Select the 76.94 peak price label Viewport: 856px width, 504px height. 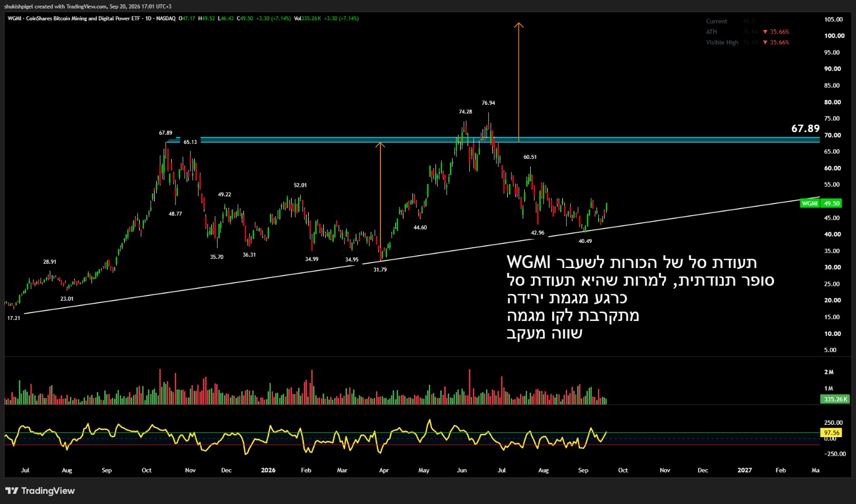488,103
